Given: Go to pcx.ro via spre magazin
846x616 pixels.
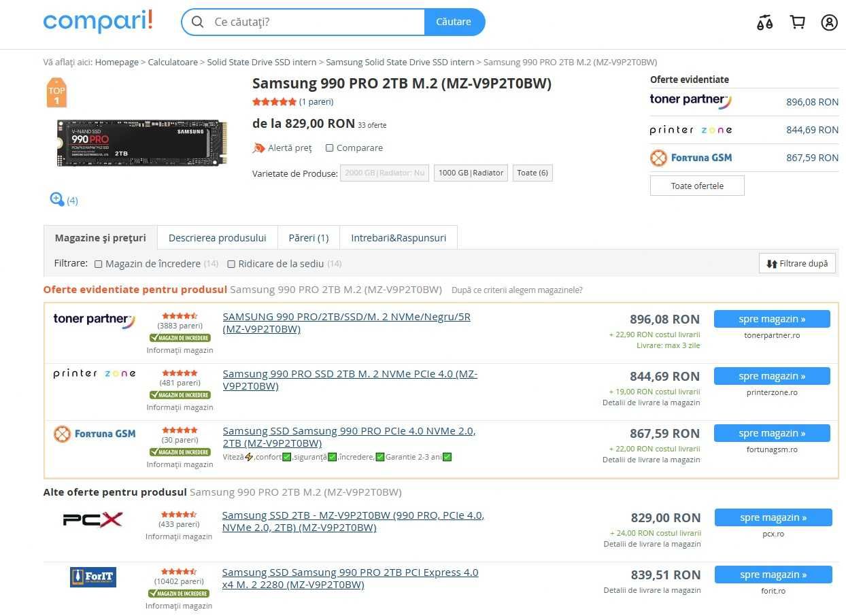Looking at the screenshot, I should (773, 517).
